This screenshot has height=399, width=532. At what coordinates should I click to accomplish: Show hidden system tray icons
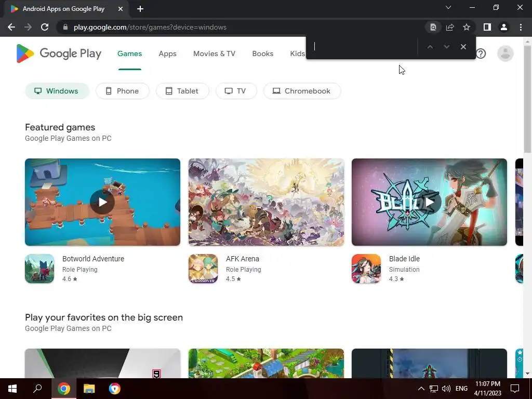click(421, 389)
